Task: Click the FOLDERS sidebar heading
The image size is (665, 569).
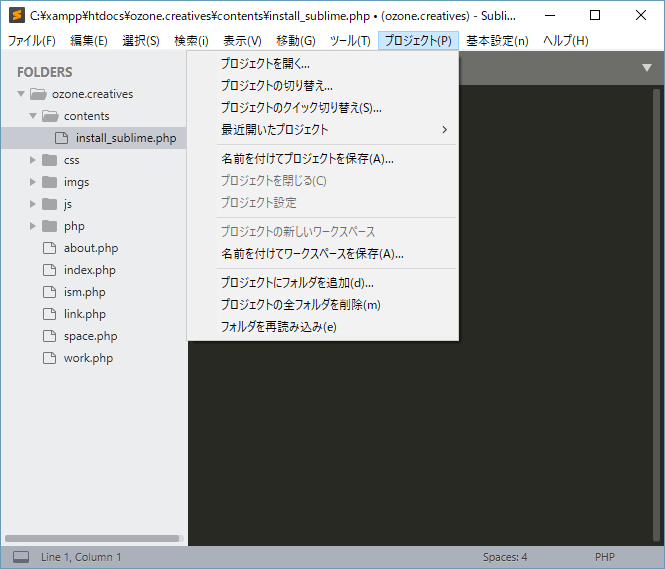Action: coord(45,72)
